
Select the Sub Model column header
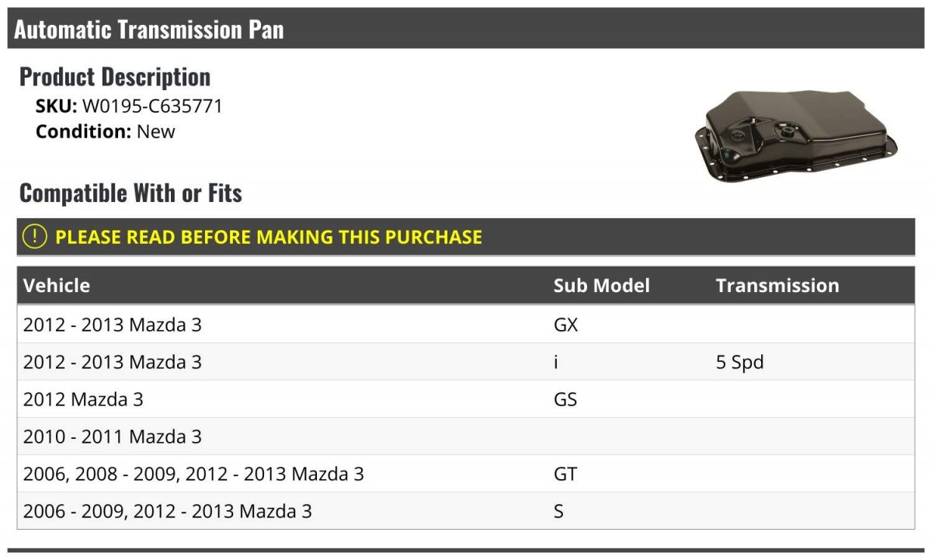click(601, 285)
